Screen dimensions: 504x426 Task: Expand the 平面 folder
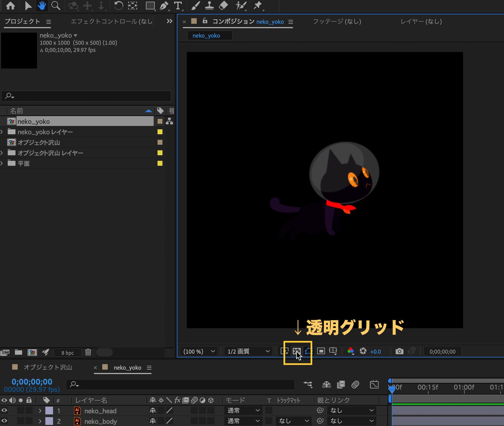tap(2, 163)
